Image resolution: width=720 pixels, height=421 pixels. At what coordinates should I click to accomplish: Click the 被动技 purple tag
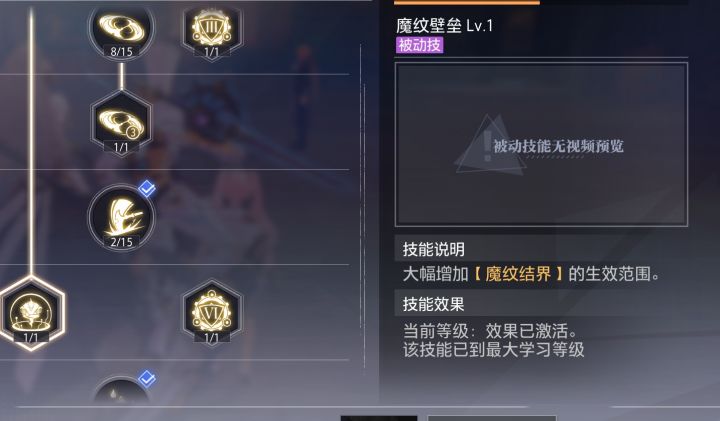coord(420,45)
